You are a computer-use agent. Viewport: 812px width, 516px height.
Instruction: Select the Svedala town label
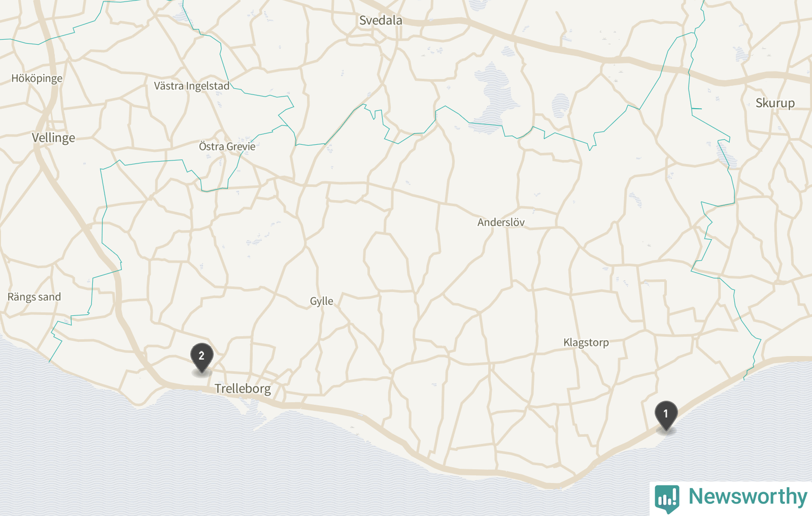coord(381,20)
